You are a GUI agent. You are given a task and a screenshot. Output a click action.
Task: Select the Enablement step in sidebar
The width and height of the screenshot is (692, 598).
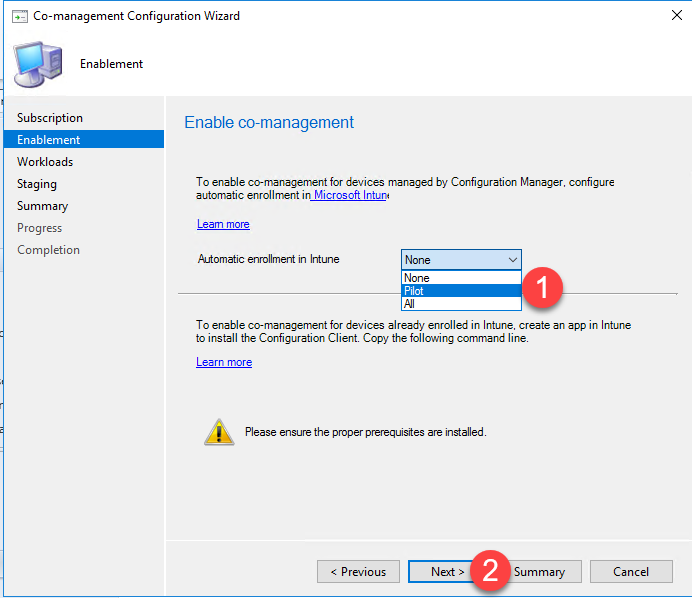[49, 140]
